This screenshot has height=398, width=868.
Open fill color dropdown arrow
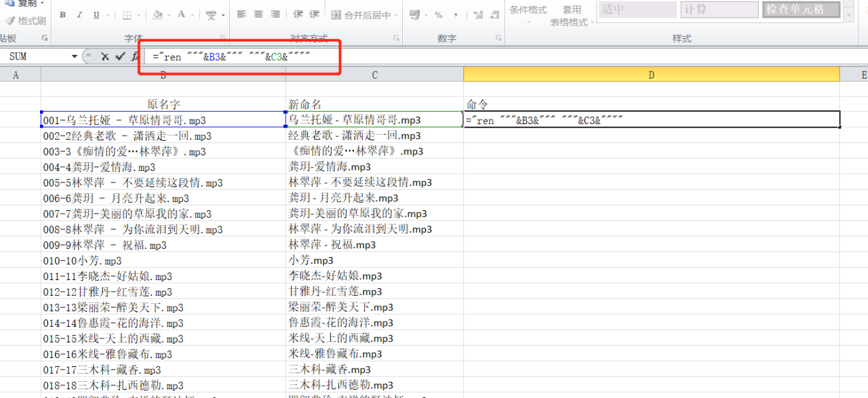pos(170,15)
